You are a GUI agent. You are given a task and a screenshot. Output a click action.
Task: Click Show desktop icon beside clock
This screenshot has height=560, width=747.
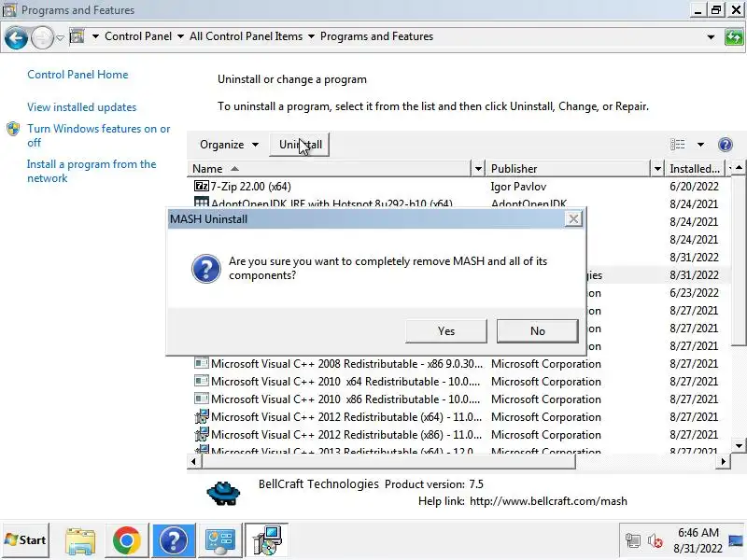coord(736,540)
